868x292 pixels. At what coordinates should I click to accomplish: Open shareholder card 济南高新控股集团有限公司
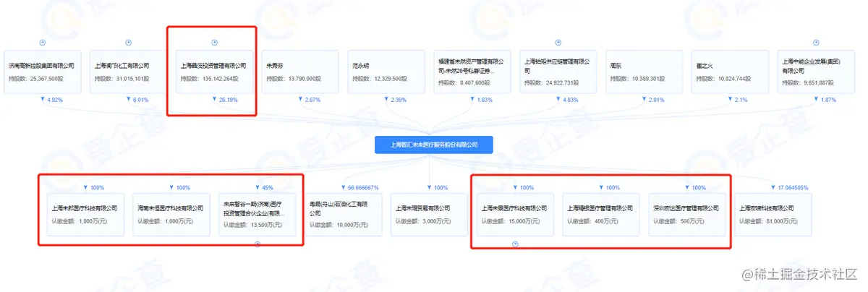coord(43,72)
